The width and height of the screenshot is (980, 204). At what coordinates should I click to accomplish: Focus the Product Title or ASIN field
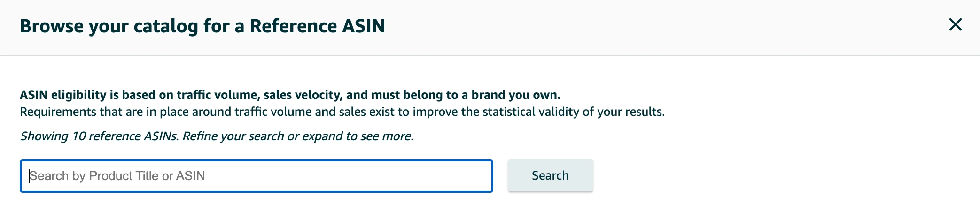(256, 176)
